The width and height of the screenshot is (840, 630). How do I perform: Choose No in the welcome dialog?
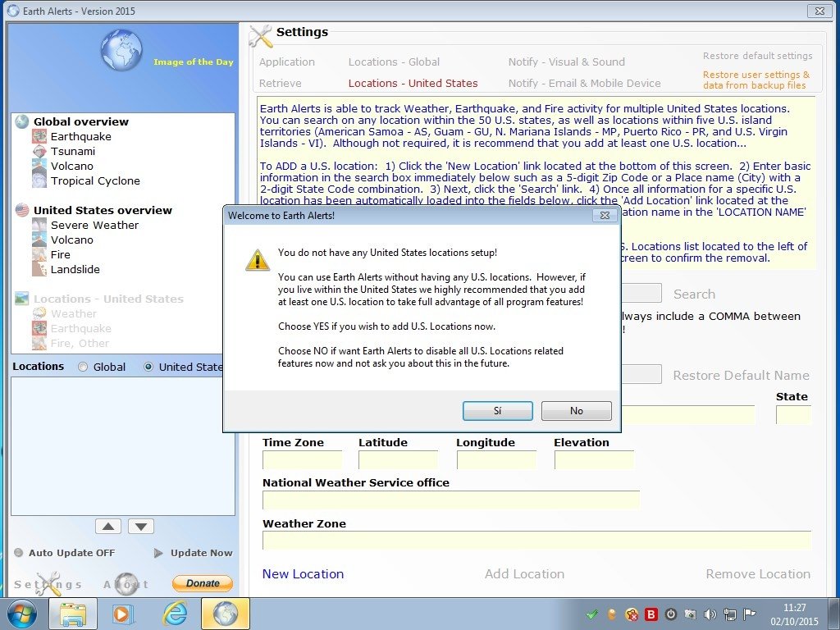[x=577, y=411]
